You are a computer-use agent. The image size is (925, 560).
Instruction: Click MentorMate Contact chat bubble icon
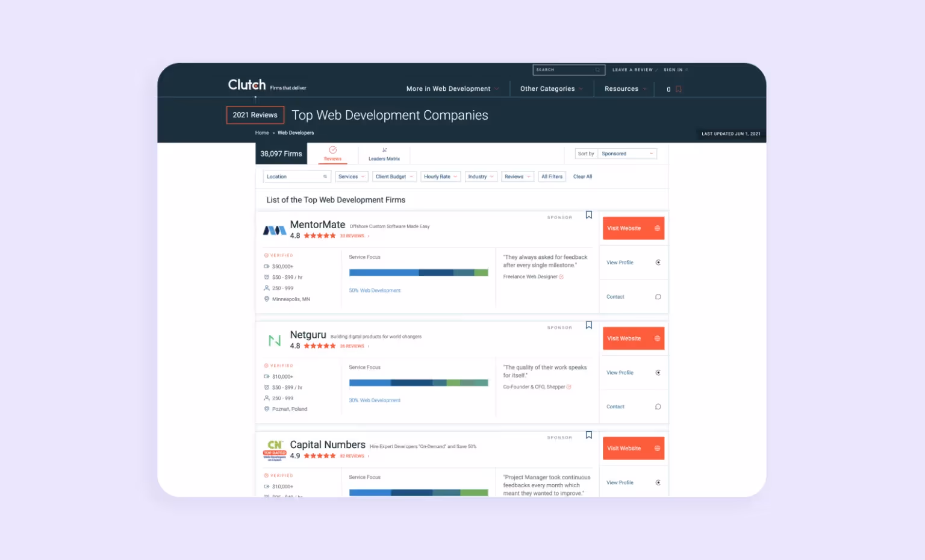tap(658, 297)
